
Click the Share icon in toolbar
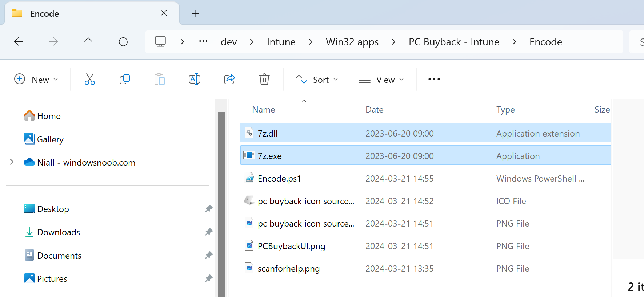coord(229,79)
